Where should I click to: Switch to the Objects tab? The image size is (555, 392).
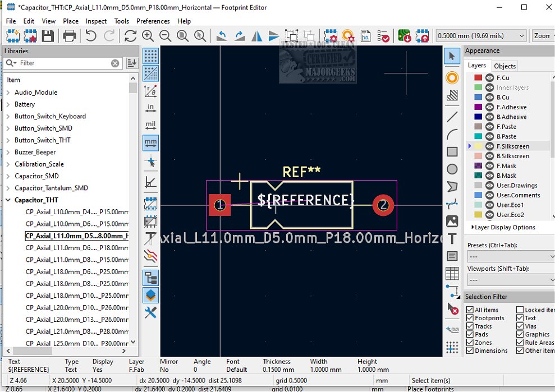(x=504, y=66)
